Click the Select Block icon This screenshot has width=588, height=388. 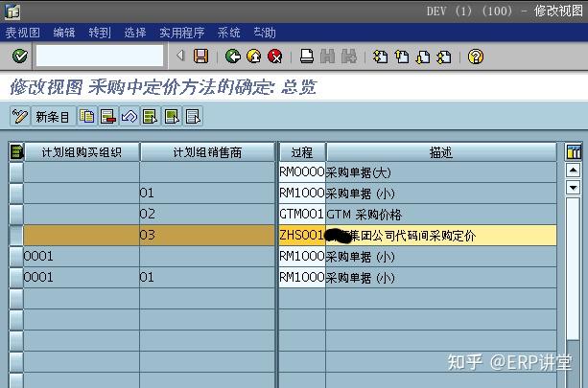tap(172, 117)
